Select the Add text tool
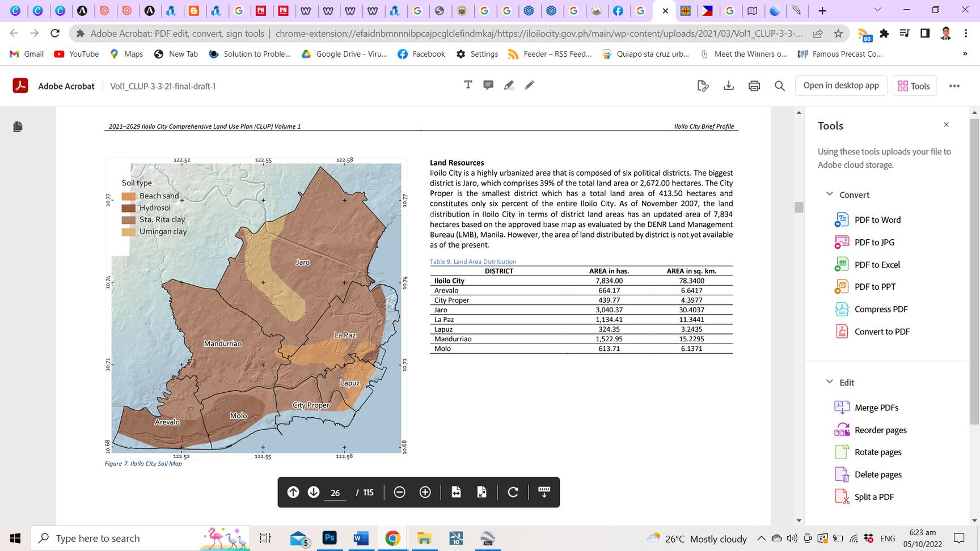Image resolution: width=980 pixels, height=551 pixels. [x=468, y=85]
